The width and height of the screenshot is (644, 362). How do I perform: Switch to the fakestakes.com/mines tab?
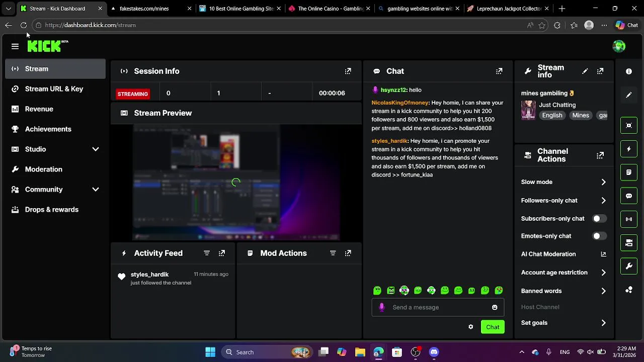coord(150,9)
